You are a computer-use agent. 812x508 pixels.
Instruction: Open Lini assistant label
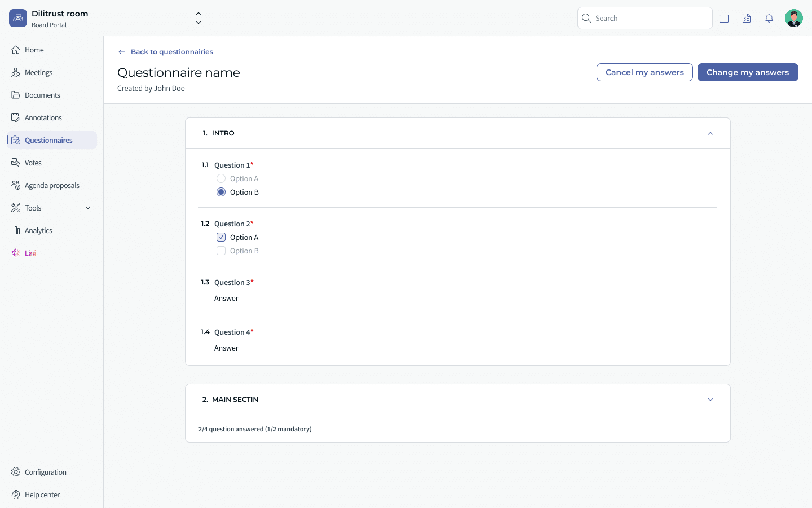[x=30, y=253]
